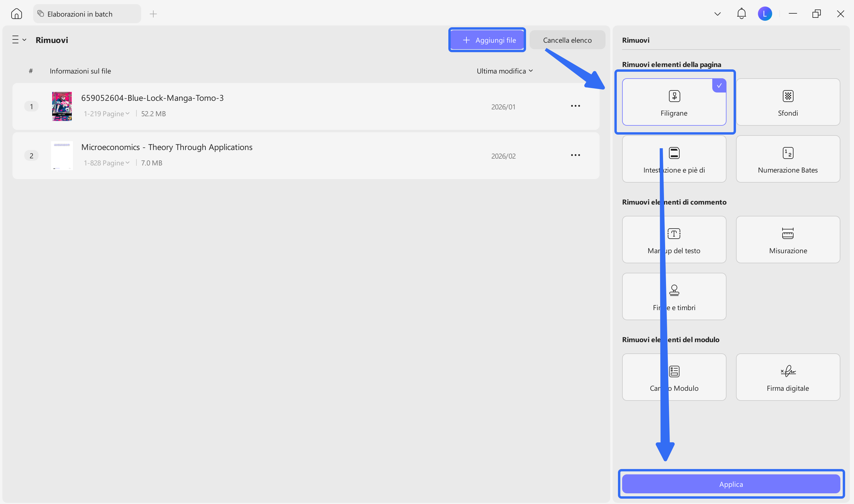Select the Firma digitale option

[x=788, y=377]
